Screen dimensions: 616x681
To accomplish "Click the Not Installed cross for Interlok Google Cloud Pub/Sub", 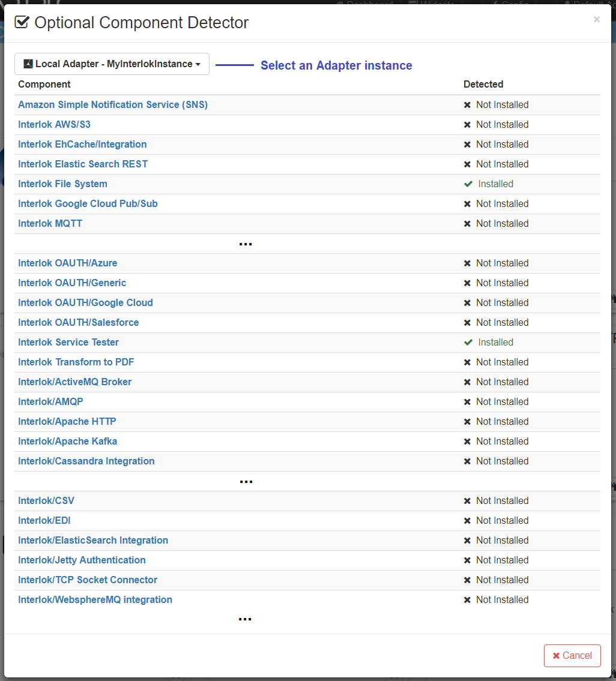I will tap(467, 203).
